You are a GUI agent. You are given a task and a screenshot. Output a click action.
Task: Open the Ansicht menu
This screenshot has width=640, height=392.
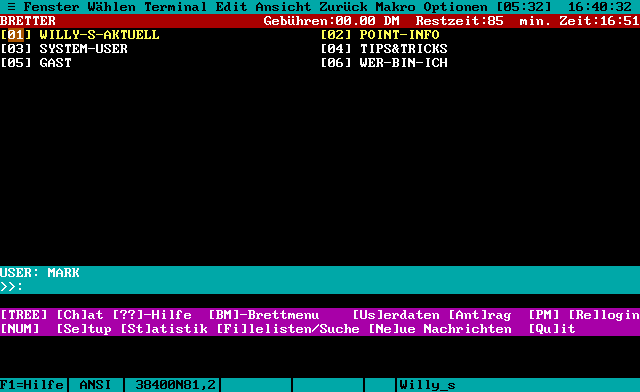[x=283, y=7]
